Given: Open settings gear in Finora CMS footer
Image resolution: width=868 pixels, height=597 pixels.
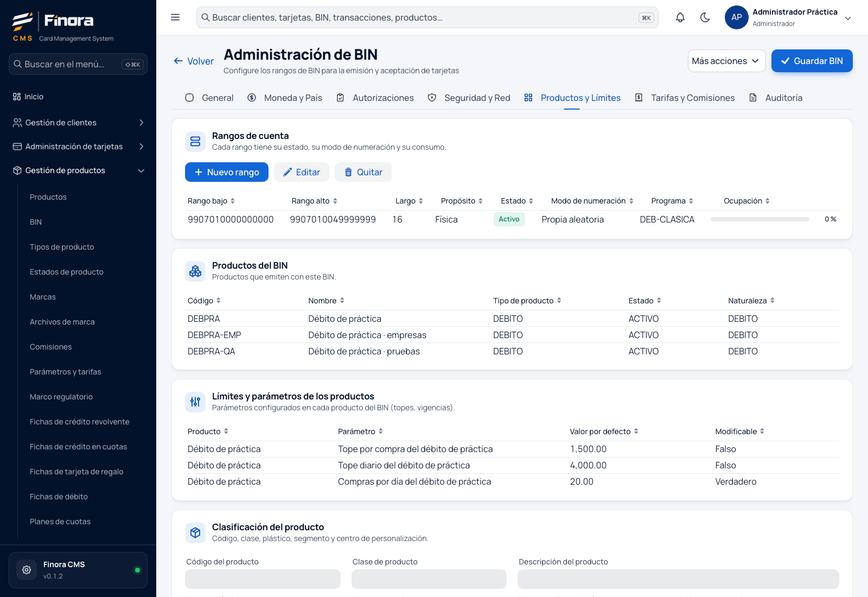Looking at the screenshot, I should 27,570.
